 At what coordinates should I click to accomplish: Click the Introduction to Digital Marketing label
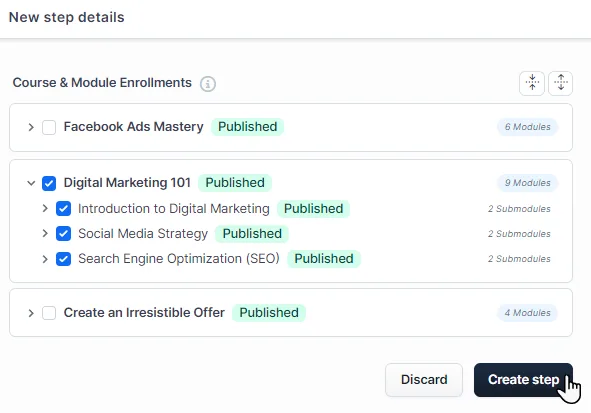174,208
